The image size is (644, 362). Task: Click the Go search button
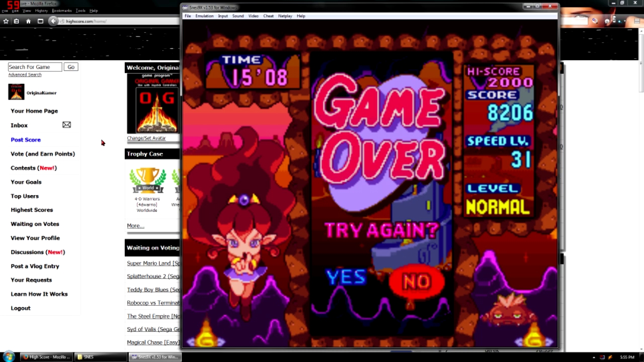pyautogui.click(x=71, y=67)
